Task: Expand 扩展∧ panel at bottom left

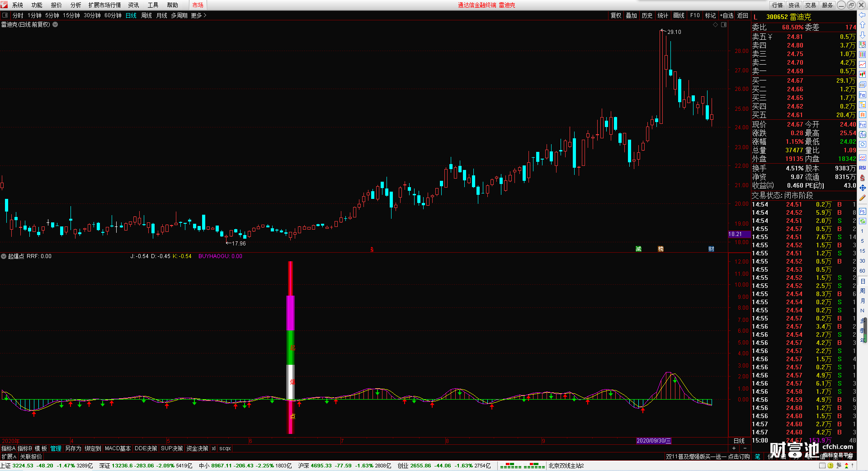Action: point(9,457)
